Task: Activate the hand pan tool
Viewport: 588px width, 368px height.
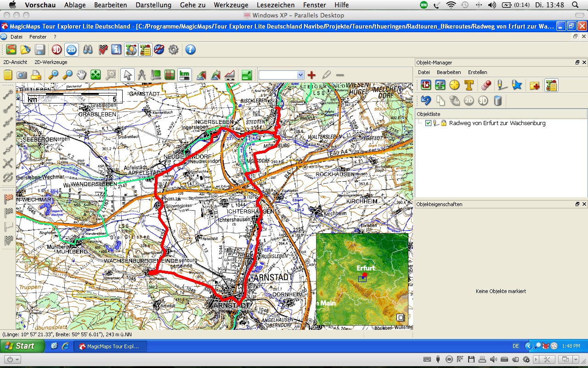Action: tap(81, 75)
